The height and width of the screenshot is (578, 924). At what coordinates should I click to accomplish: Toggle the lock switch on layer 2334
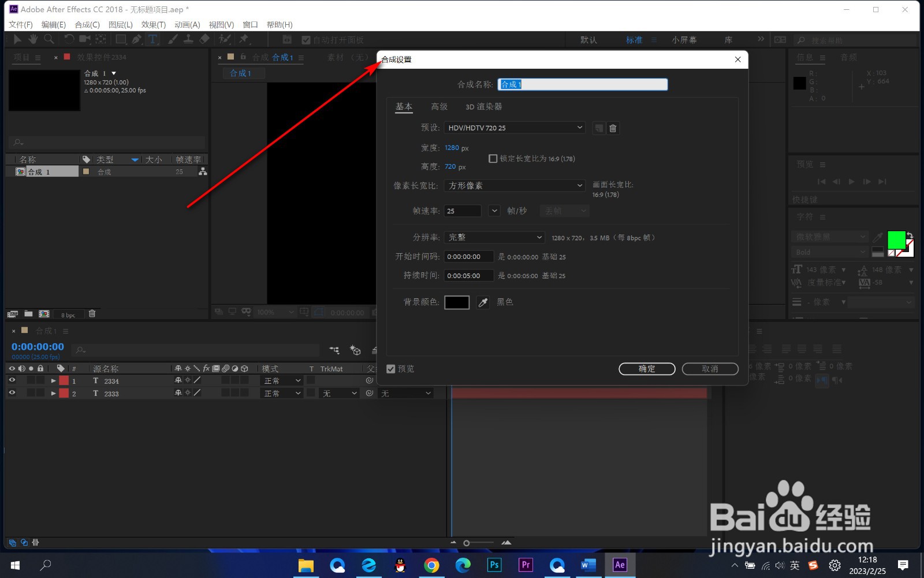[x=40, y=380]
